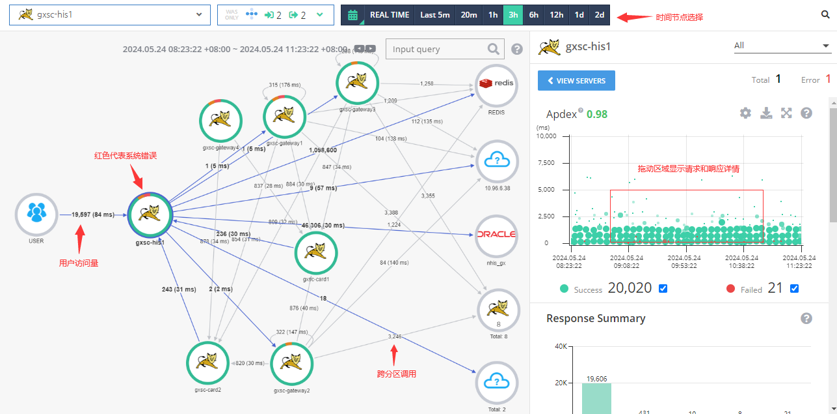Step to previous time period arrow
This screenshot has height=414, width=837.
[360, 48]
